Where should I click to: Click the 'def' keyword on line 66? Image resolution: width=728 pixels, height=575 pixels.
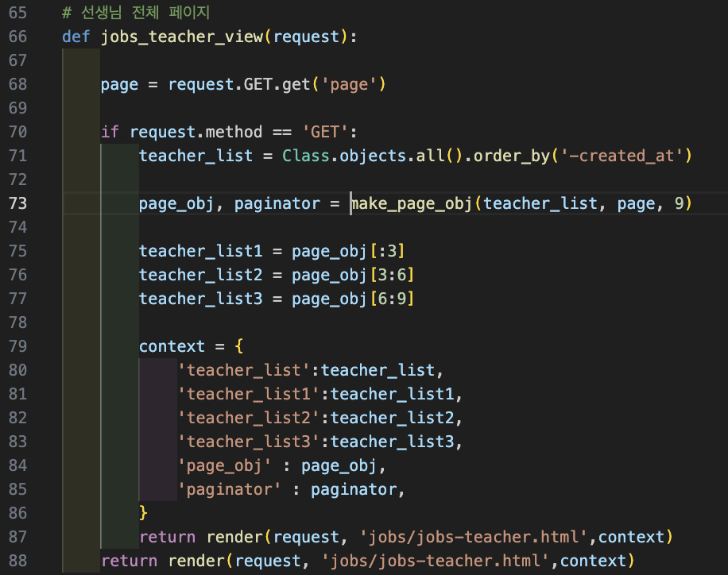(x=76, y=37)
